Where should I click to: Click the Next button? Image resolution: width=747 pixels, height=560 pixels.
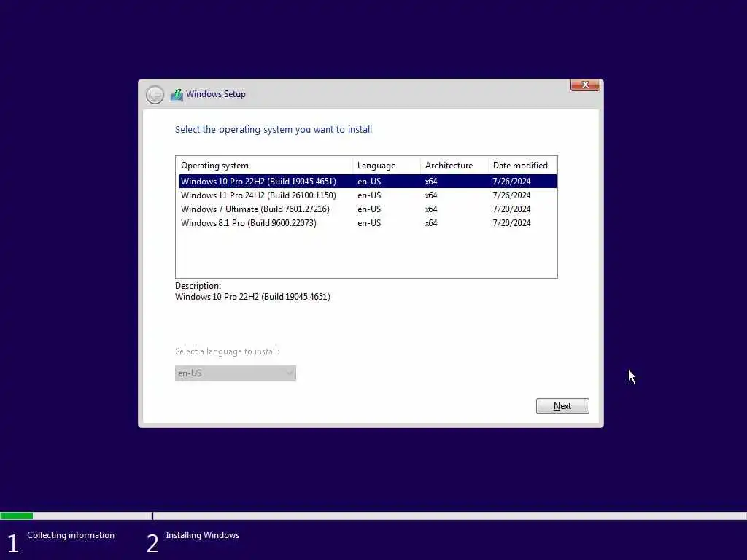[x=562, y=406]
